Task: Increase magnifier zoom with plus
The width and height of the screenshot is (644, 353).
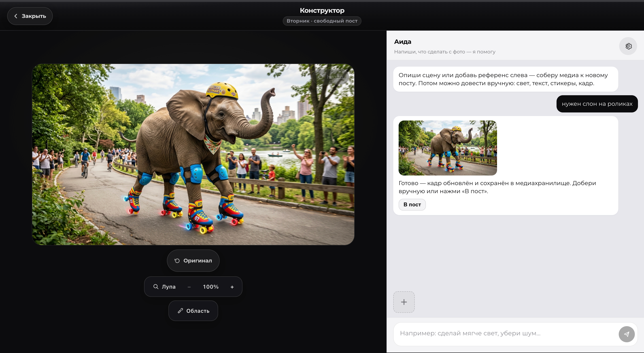Action: [232, 287]
